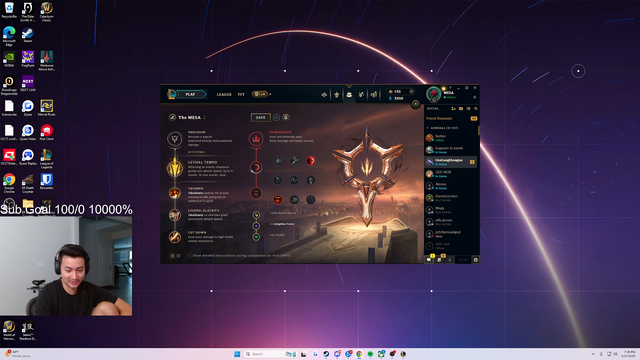The height and width of the screenshot is (360, 640).
Task: Open Marvel Rivals desktop shortcut
Action: (x=47, y=108)
